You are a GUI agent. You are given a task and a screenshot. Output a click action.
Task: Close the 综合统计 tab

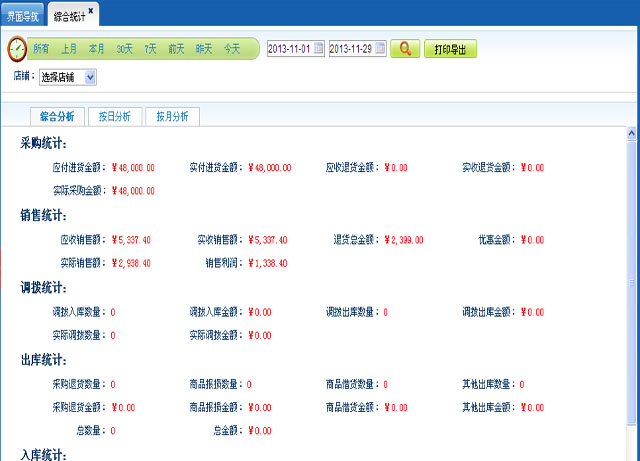coord(91,11)
